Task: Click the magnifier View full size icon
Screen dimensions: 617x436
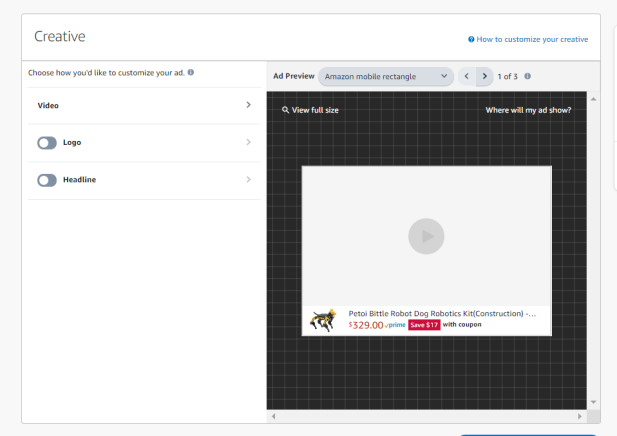Action: pos(285,110)
